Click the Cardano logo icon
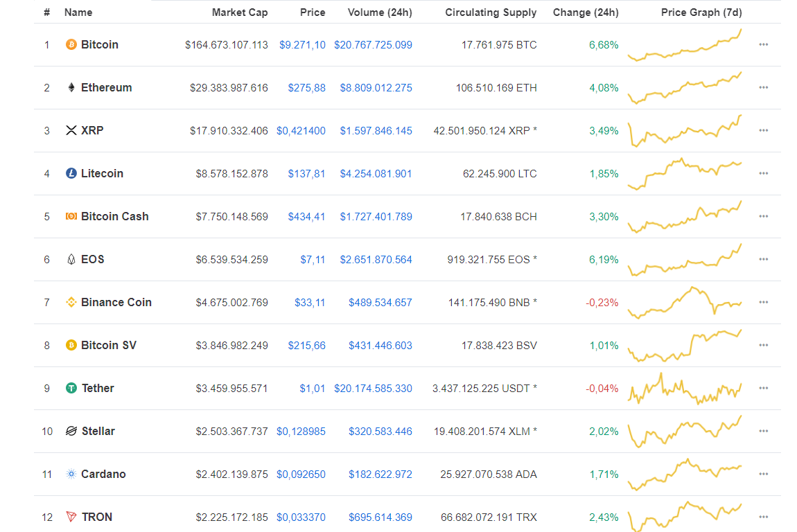797x532 pixels. click(x=71, y=474)
